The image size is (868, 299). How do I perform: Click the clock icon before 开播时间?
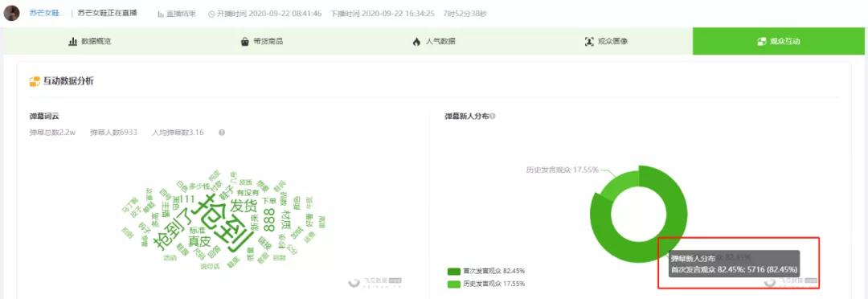[x=211, y=14]
